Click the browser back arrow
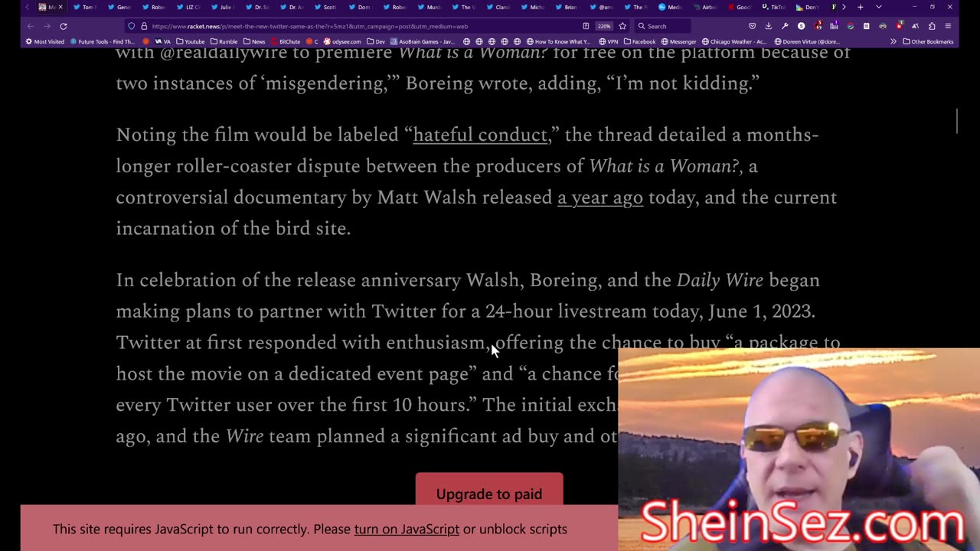 [31, 26]
